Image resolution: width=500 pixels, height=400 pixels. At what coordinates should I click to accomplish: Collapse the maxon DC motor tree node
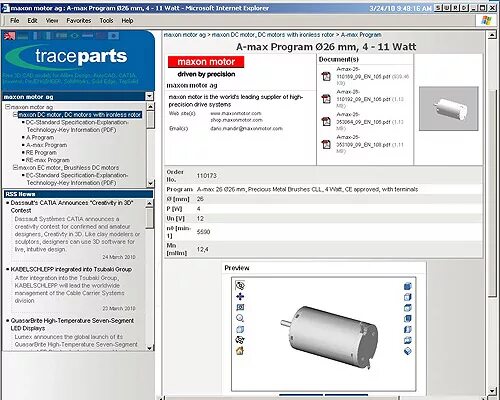pyautogui.click(x=15, y=114)
